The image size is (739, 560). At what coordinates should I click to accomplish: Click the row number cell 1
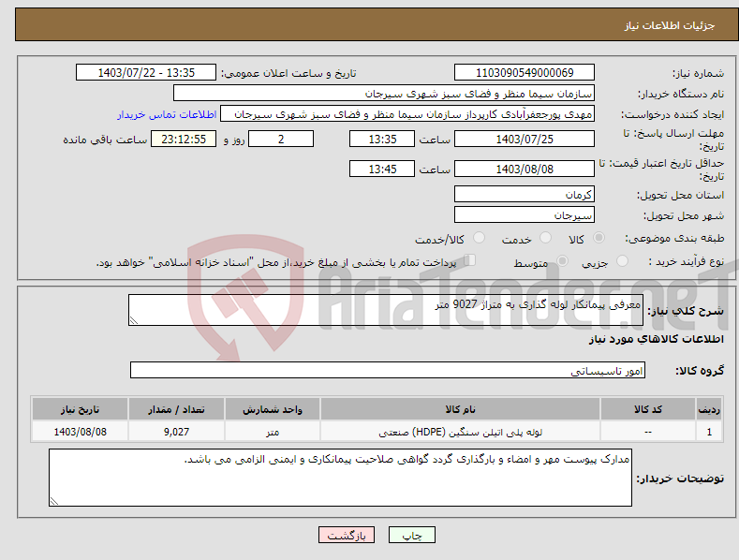pyautogui.click(x=709, y=432)
